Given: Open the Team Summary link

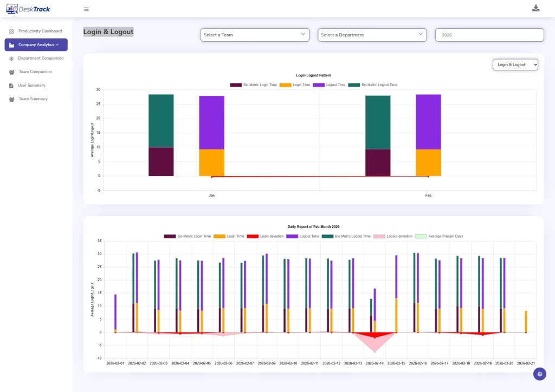Looking at the screenshot, I should [x=33, y=99].
